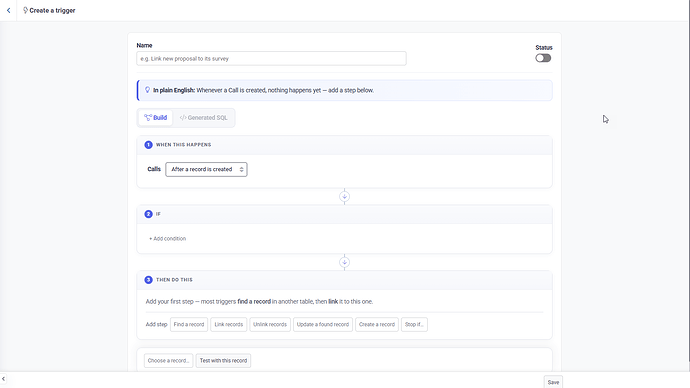Add a Link records step
The width and height of the screenshot is (690, 388).
click(x=228, y=325)
